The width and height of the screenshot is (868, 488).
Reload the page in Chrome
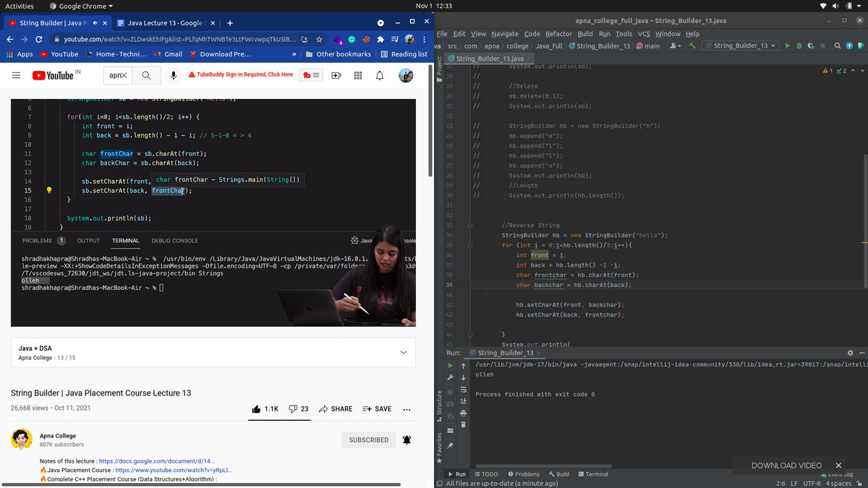click(41, 39)
